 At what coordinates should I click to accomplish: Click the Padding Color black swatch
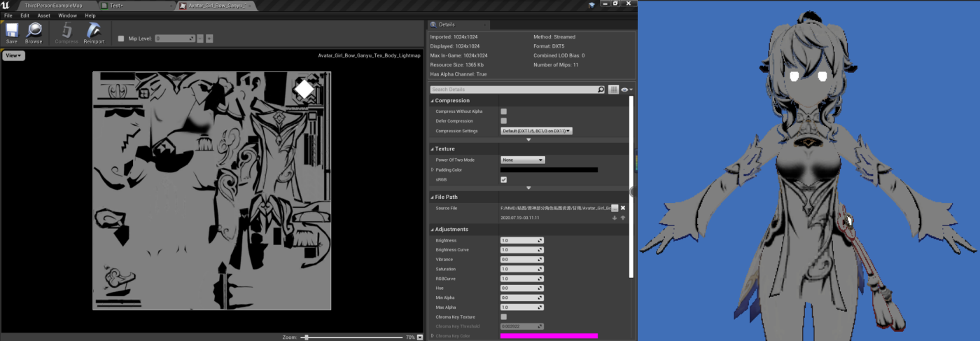click(x=549, y=169)
